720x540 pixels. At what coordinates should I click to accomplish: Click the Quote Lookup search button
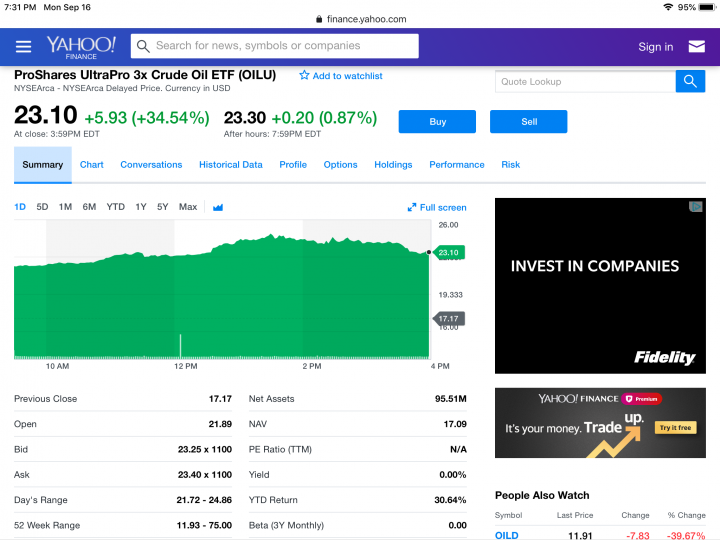(x=690, y=82)
